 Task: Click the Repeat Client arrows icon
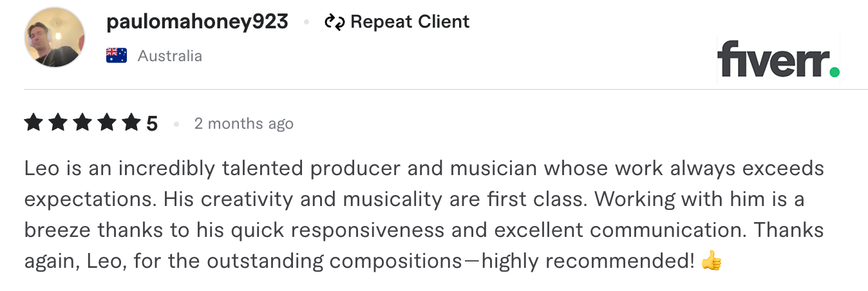coord(335,23)
